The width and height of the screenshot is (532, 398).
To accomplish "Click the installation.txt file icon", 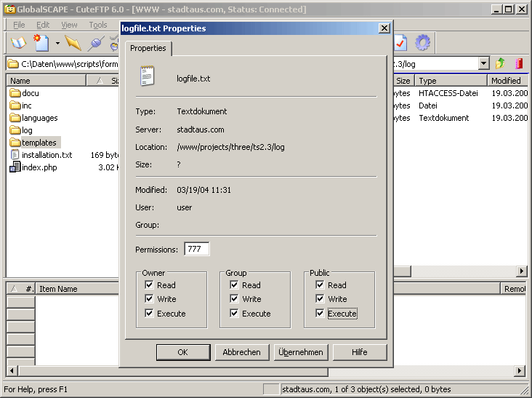I will click(x=15, y=155).
